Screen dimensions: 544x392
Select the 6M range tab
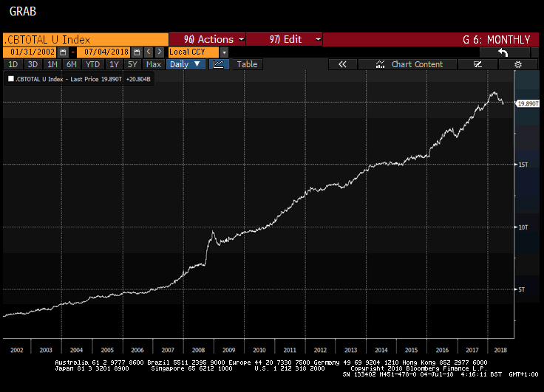[72, 64]
